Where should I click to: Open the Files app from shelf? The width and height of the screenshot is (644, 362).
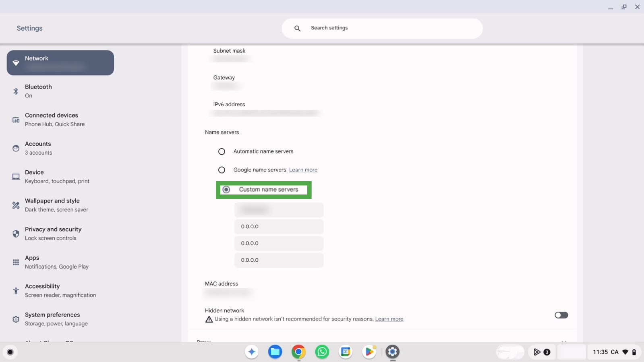tap(275, 352)
